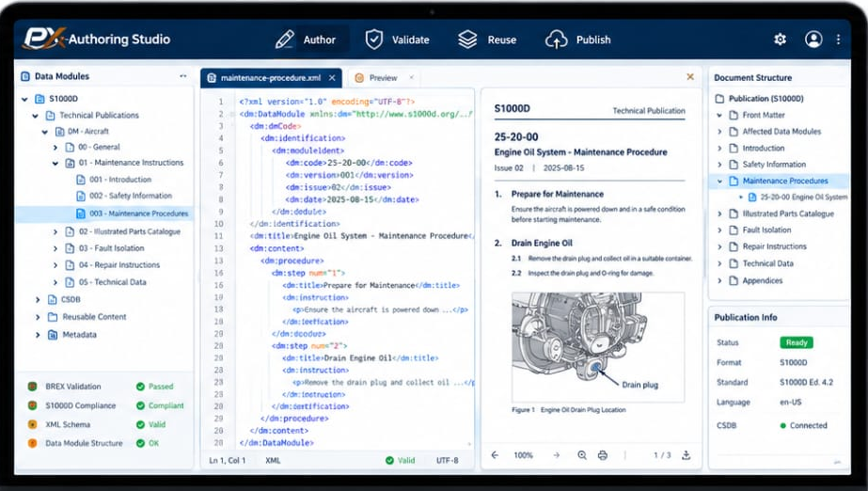868x491 pixels.
Task: Collapse the S1000D root node
Action: click(x=24, y=99)
